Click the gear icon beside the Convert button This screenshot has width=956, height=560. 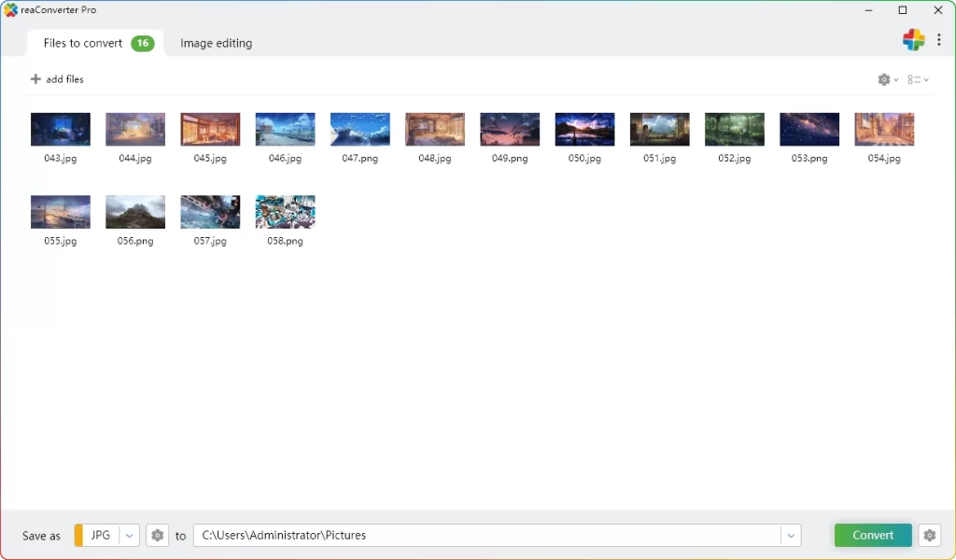(x=929, y=535)
